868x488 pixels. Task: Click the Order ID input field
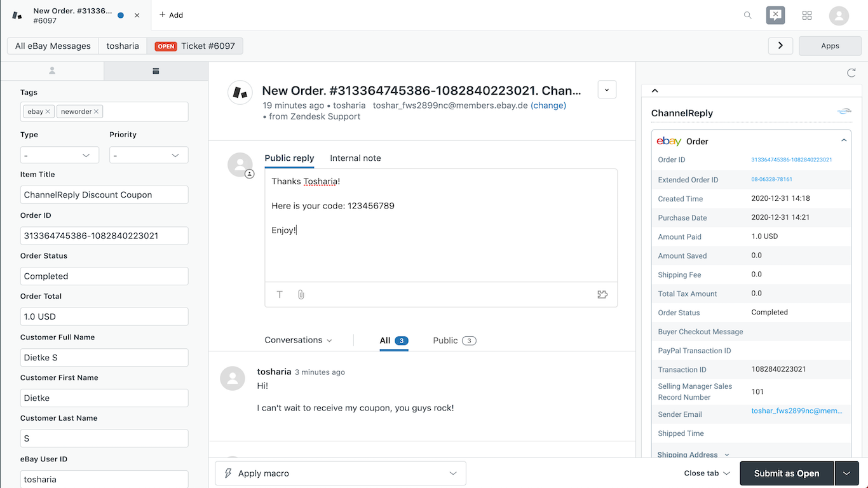[104, 235]
